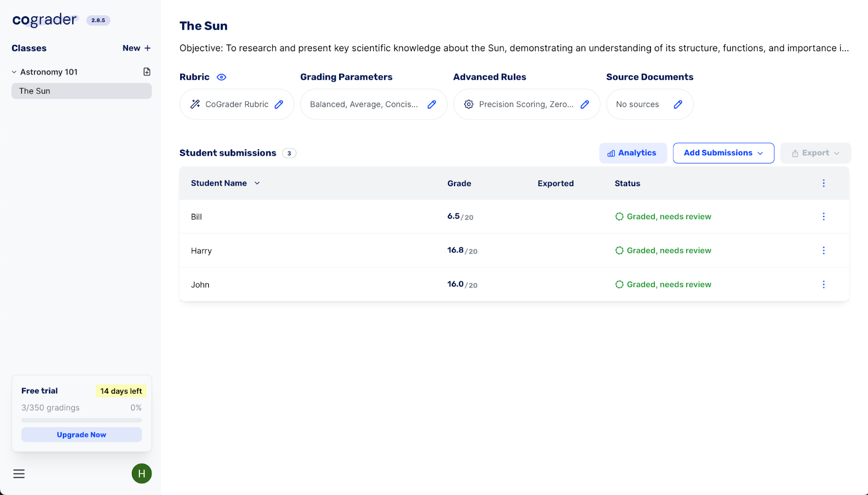Open Analytics for student submissions

[x=633, y=153]
